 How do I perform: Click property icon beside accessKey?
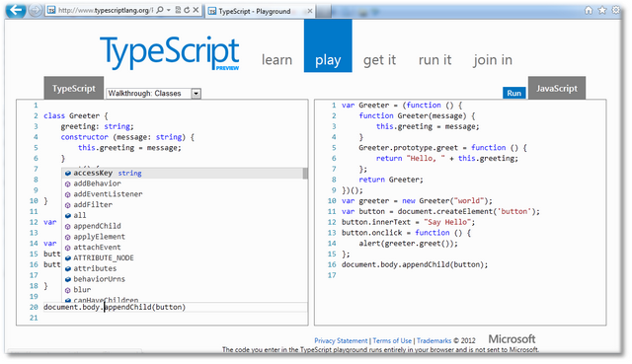(68, 174)
